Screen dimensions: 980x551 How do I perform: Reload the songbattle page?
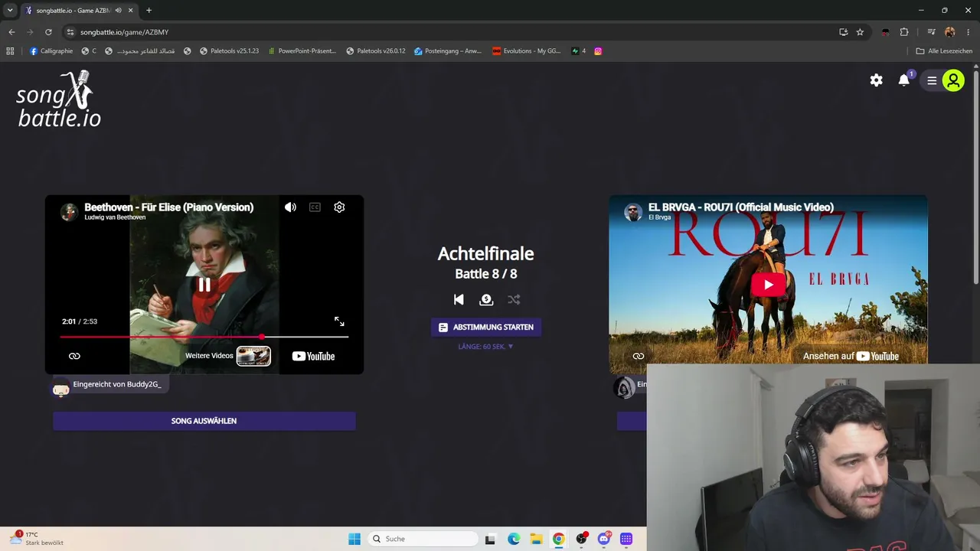point(48,32)
